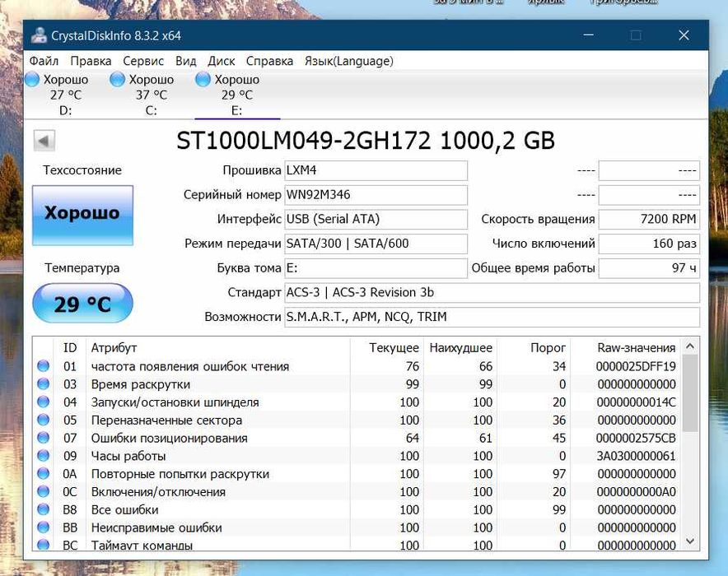The image size is (728, 576).
Task: Select row Переназначенные сектора
Action: [357, 420]
